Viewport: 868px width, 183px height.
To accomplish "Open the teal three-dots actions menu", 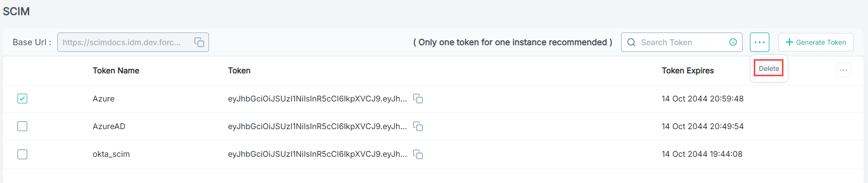I will click(x=760, y=42).
